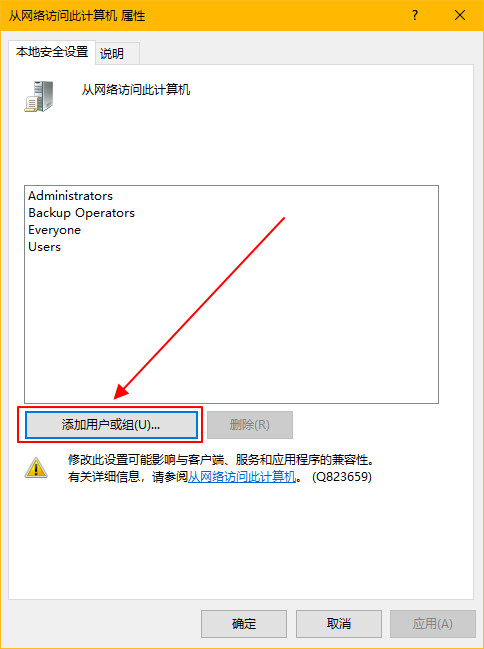Confirm with the 确定 button
The image size is (484, 649).
(244, 624)
